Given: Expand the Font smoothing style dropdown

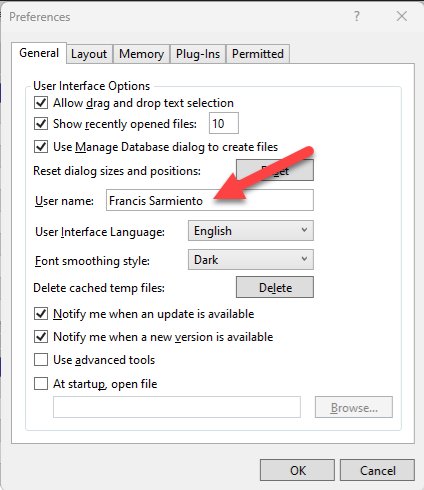Looking at the screenshot, I should (251, 260).
